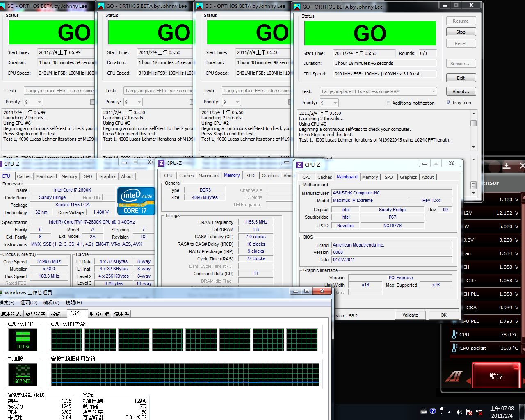Click the Task Manager CPU usage meter showing 100 %

pos(23,339)
